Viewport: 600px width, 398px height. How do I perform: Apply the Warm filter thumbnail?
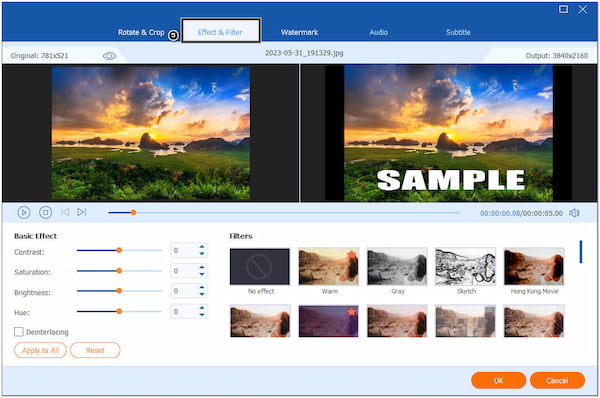(328, 267)
